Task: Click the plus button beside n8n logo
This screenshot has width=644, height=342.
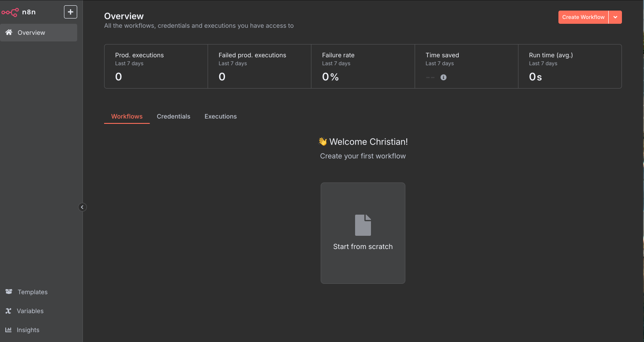Action: point(71,12)
